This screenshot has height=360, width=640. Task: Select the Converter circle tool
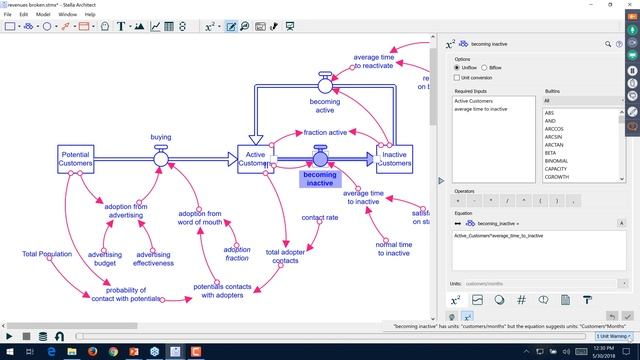[47, 27]
